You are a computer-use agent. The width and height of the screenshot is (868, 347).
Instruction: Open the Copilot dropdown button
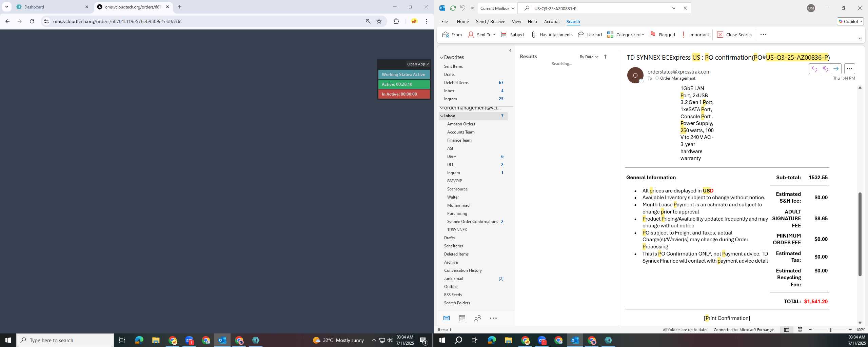pos(850,21)
